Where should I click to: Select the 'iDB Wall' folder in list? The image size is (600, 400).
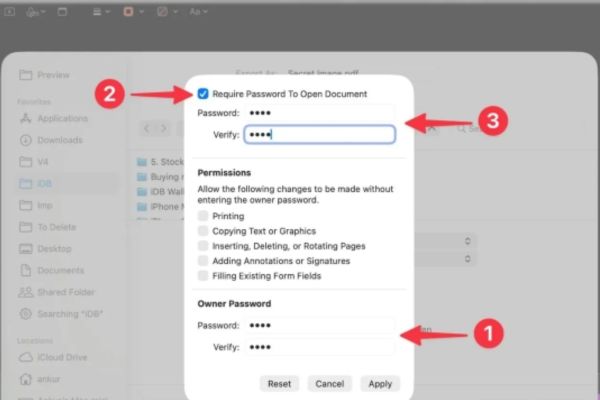coord(161,192)
